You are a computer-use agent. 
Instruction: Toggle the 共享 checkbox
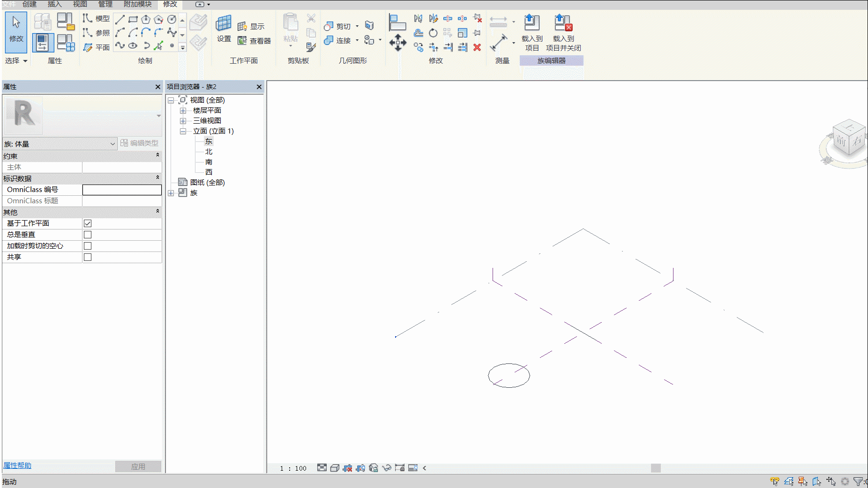coord(88,257)
